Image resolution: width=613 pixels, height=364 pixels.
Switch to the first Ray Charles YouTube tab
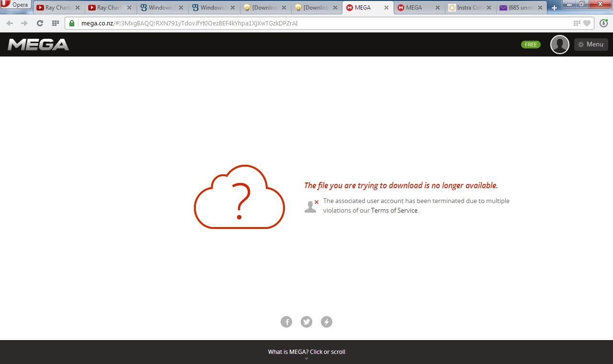(x=58, y=8)
